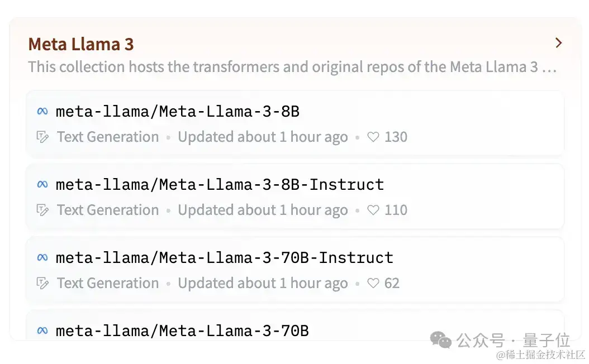Click the heart icon showing 62 likes
This screenshot has height=364, width=589.
pyautogui.click(x=373, y=284)
